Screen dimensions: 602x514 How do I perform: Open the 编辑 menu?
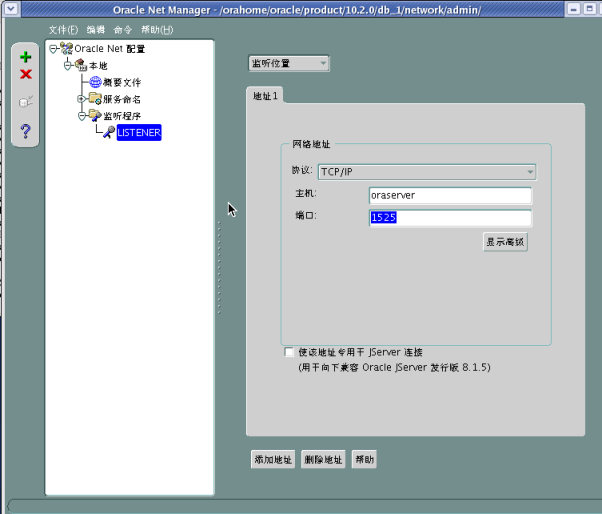(x=96, y=30)
